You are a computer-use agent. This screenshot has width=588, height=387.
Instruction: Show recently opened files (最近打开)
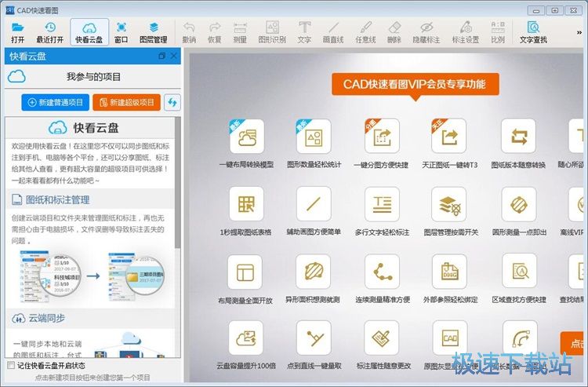50,32
